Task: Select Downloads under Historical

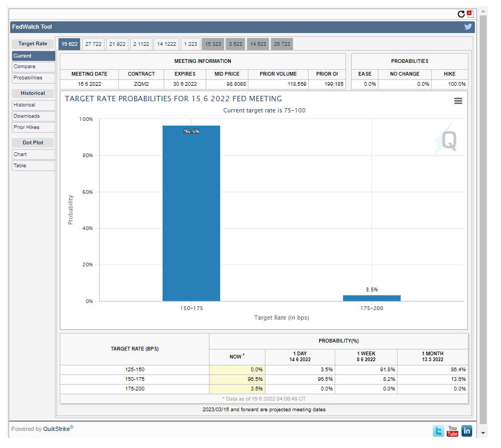Action: (x=33, y=116)
